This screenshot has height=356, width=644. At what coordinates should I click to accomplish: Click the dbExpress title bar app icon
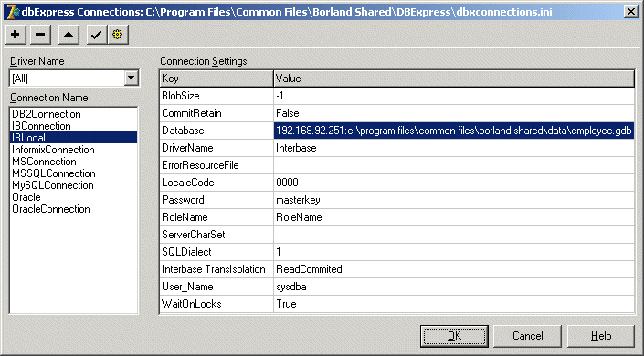tap(13, 12)
